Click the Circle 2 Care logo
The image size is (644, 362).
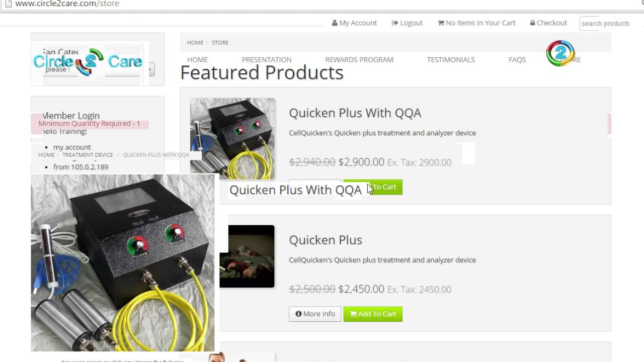click(x=88, y=61)
